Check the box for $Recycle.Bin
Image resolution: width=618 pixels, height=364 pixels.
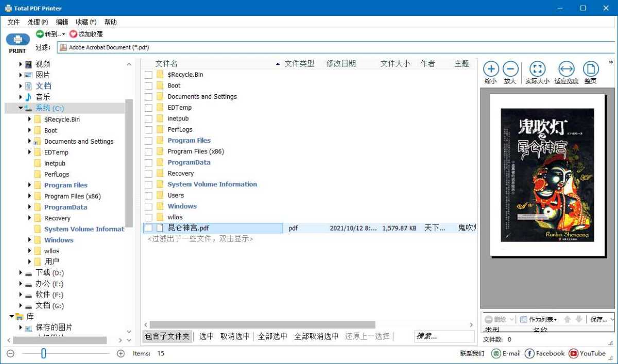(x=148, y=75)
